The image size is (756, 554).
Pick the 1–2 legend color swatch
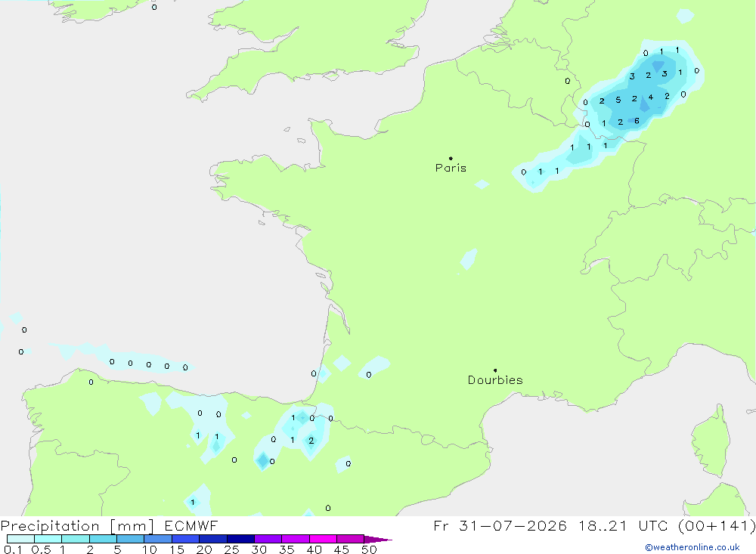pyautogui.click(x=76, y=539)
